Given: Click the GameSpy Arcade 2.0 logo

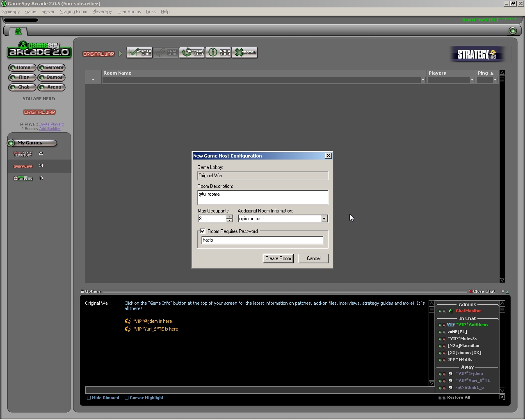Looking at the screenshot, I should pyautogui.click(x=39, y=49).
